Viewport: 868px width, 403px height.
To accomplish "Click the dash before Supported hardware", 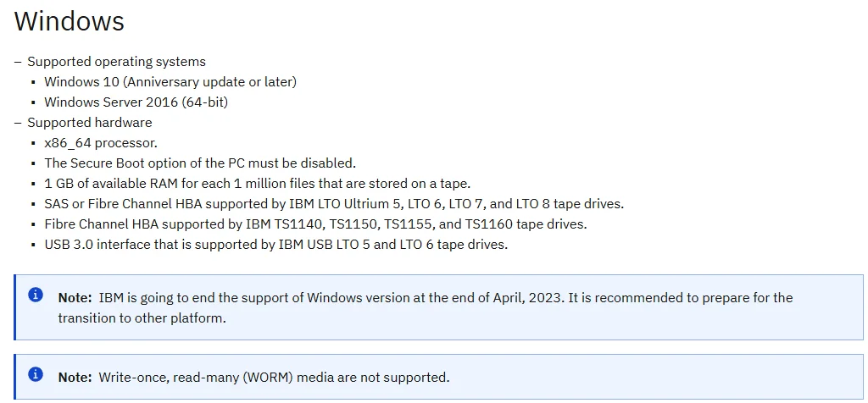I will [x=18, y=123].
